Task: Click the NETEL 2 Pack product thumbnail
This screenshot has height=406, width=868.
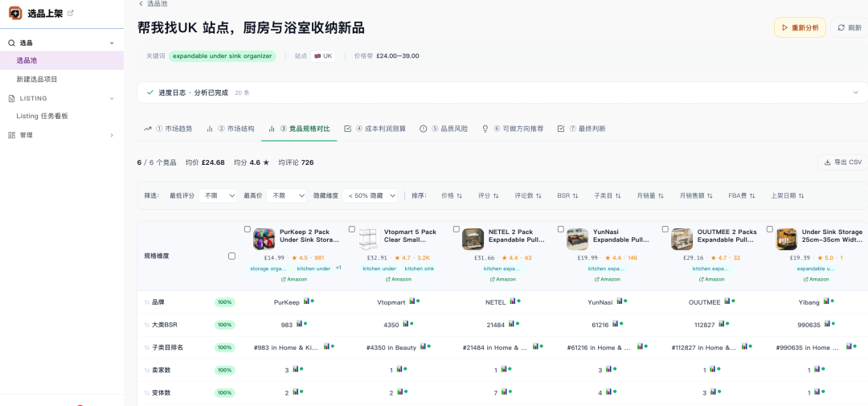Action: tap(473, 240)
